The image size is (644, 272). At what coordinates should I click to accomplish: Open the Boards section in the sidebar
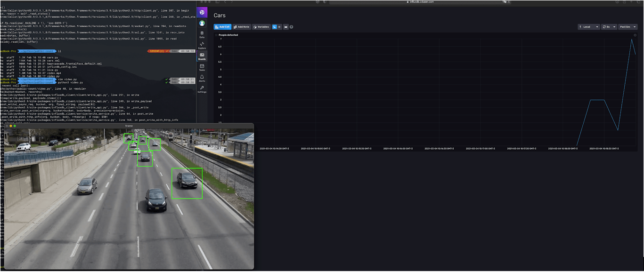[x=202, y=56]
